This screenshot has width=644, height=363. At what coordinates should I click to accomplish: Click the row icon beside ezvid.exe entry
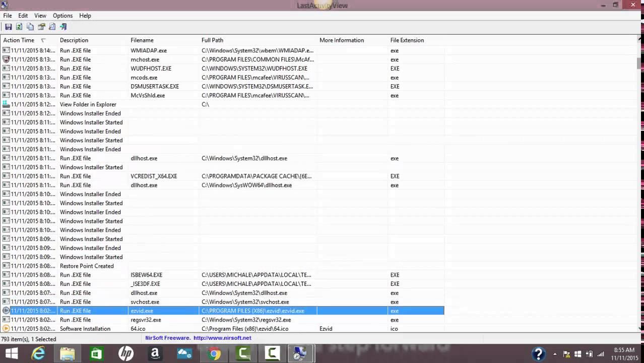click(6, 311)
